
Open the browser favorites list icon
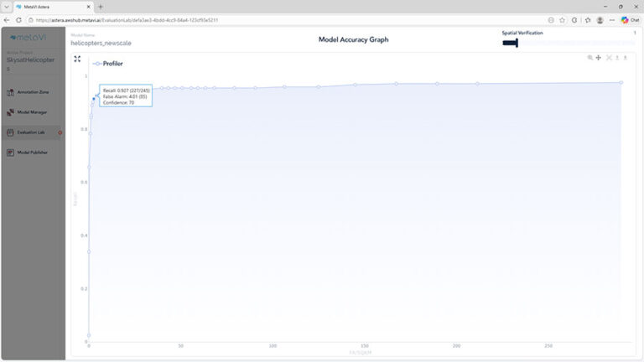(588, 20)
